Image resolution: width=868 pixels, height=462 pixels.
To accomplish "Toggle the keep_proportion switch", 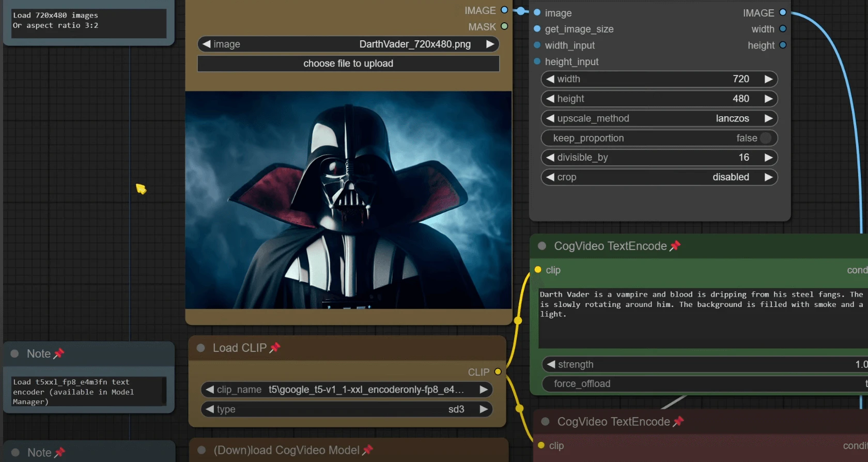I will tap(765, 138).
